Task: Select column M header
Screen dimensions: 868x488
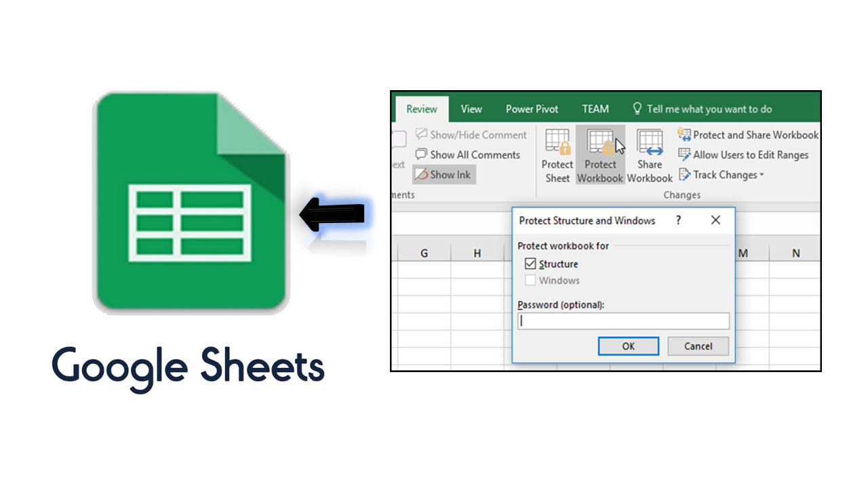Action: [x=743, y=253]
